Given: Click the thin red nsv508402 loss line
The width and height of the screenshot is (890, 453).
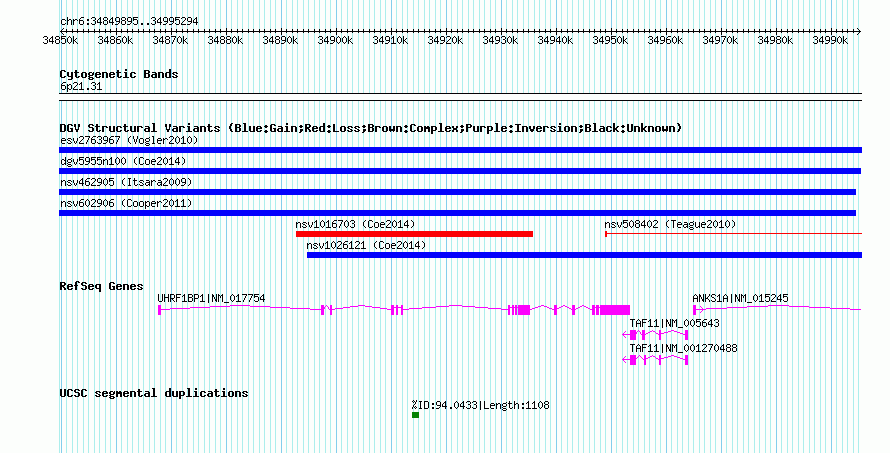Looking at the screenshot, I should 733,234.
